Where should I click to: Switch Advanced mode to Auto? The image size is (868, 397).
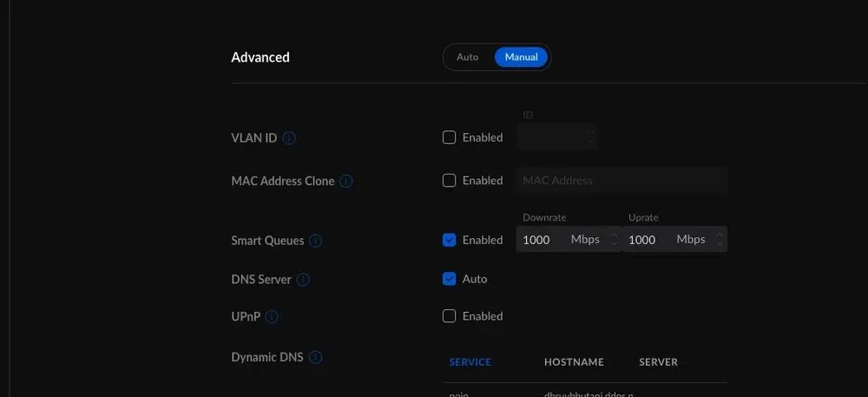pos(468,57)
